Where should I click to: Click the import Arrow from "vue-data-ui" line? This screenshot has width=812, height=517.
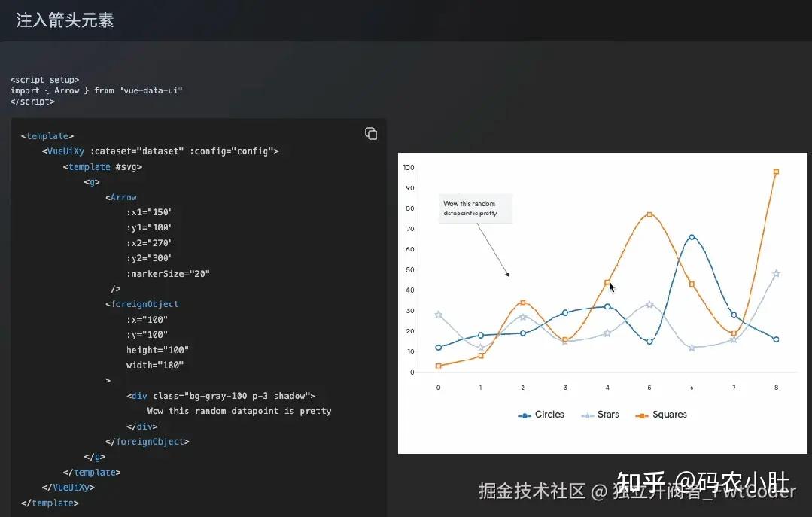pyautogui.click(x=96, y=90)
